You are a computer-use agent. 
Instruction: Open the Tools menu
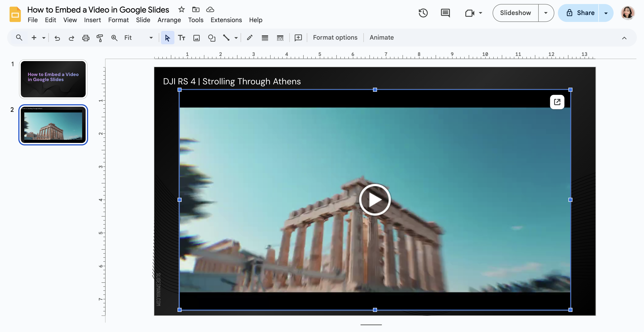pos(195,20)
